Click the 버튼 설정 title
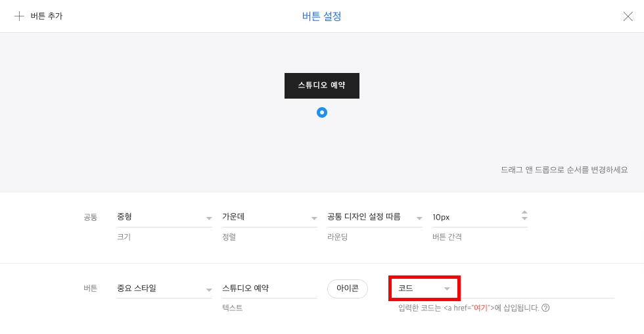This screenshot has height=334, width=644. pos(321,16)
